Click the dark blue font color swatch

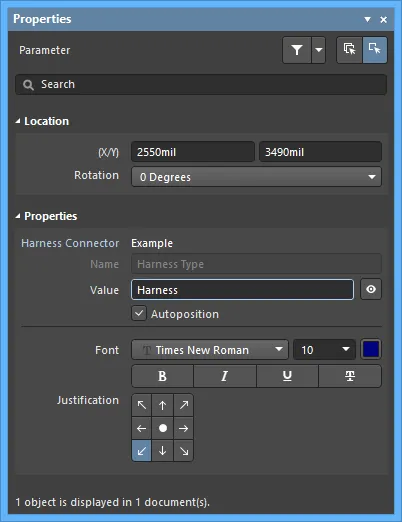371,349
